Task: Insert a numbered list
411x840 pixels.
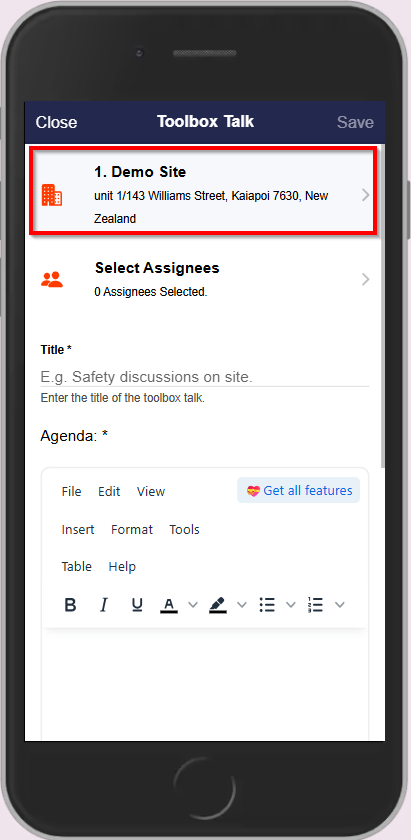Action: (316, 605)
